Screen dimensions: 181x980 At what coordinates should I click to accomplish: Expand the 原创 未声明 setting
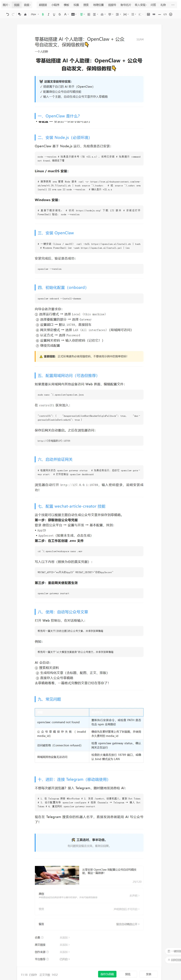click(135, 895)
